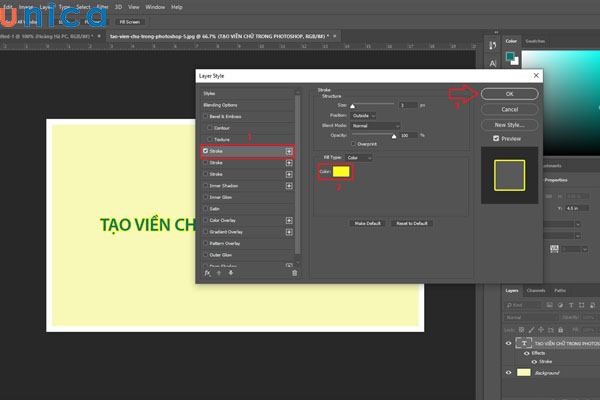The height and width of the screenshot is (400, 600).
Task: Click the move effect up arrow
Action: (219, 272)
